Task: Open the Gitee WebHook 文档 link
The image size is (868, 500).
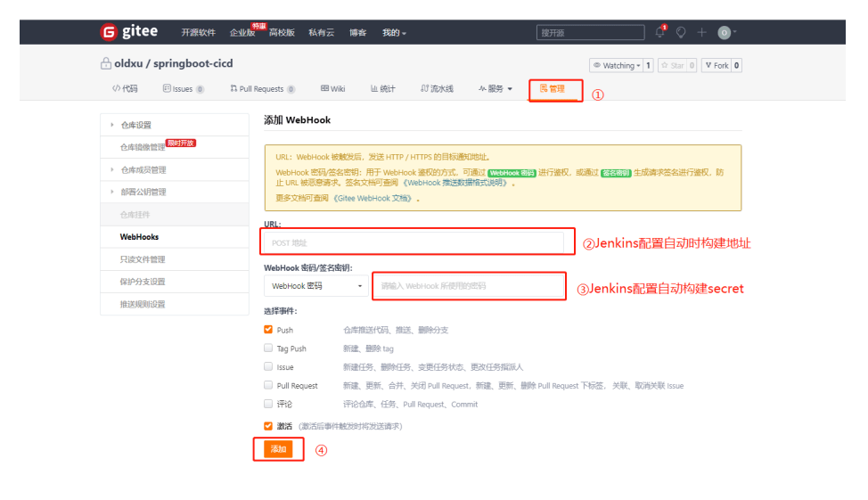Action: coord(373,198)
